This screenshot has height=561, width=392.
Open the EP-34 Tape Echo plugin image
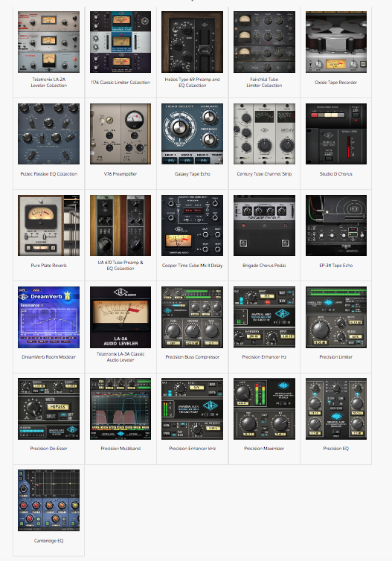(x=336, y=225)
